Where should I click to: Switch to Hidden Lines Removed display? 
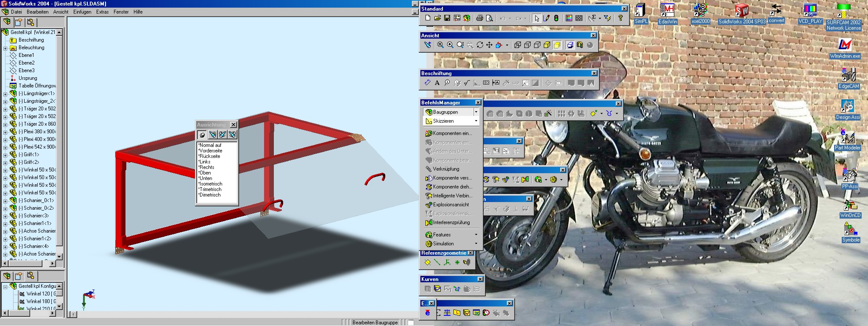click(x=537, y=45)
